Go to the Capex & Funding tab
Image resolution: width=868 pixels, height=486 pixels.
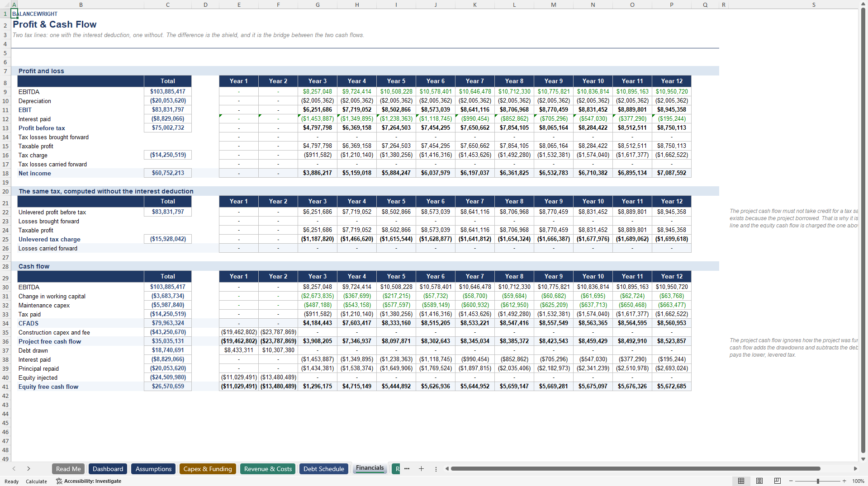pos(208,469)
